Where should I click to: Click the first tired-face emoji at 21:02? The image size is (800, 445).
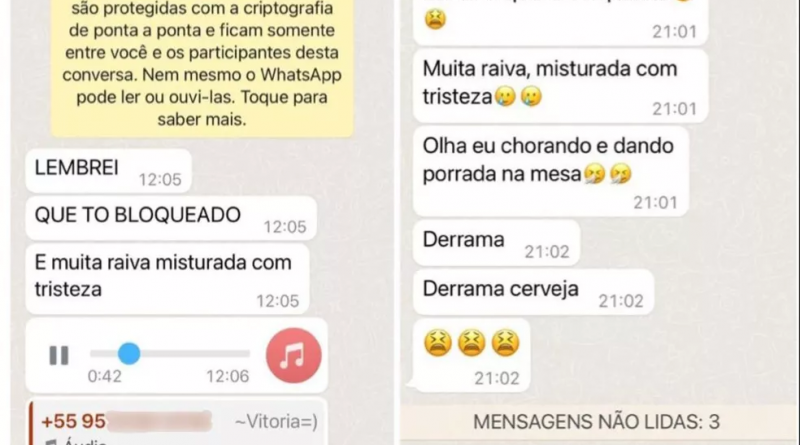438,342
